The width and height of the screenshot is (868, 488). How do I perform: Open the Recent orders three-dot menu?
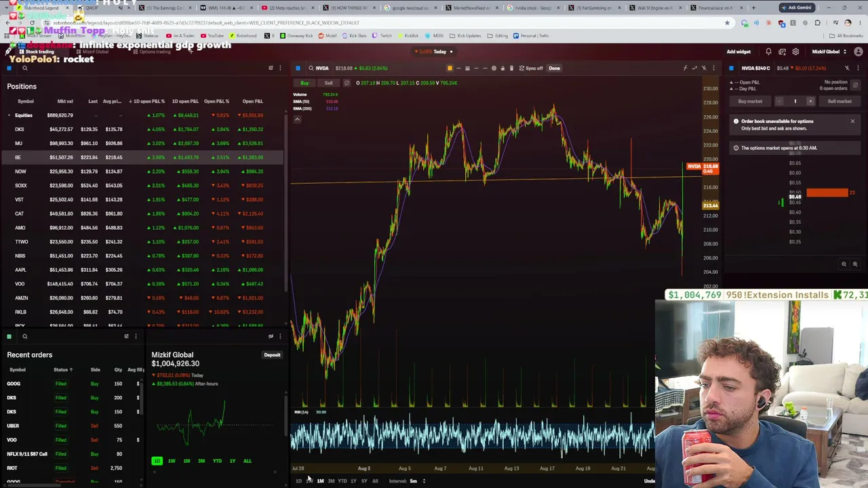pos(136,336)
